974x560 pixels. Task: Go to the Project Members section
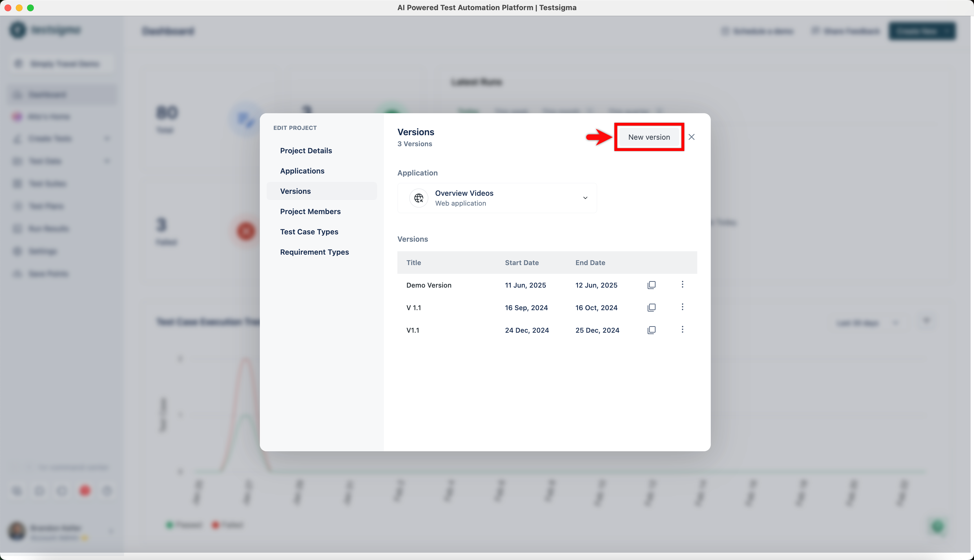[310, 212]
